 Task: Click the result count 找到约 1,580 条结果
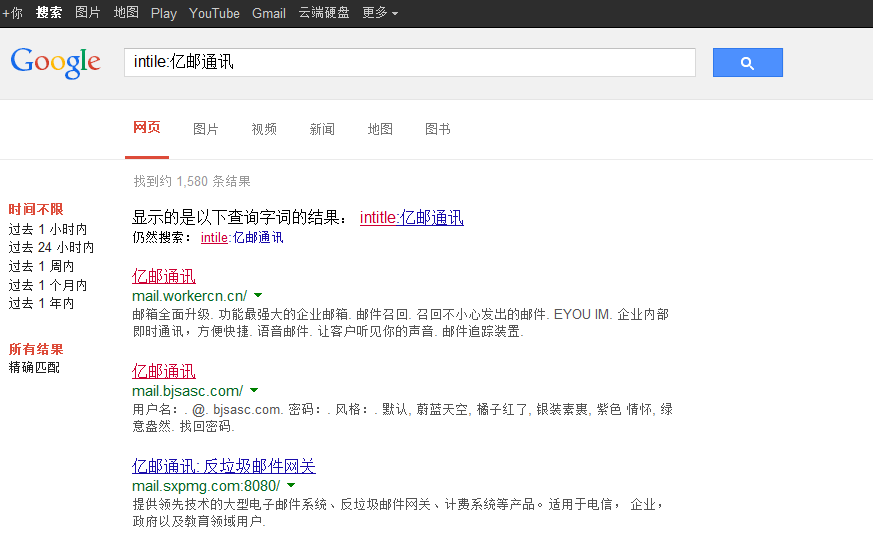(x=192, y=181)
